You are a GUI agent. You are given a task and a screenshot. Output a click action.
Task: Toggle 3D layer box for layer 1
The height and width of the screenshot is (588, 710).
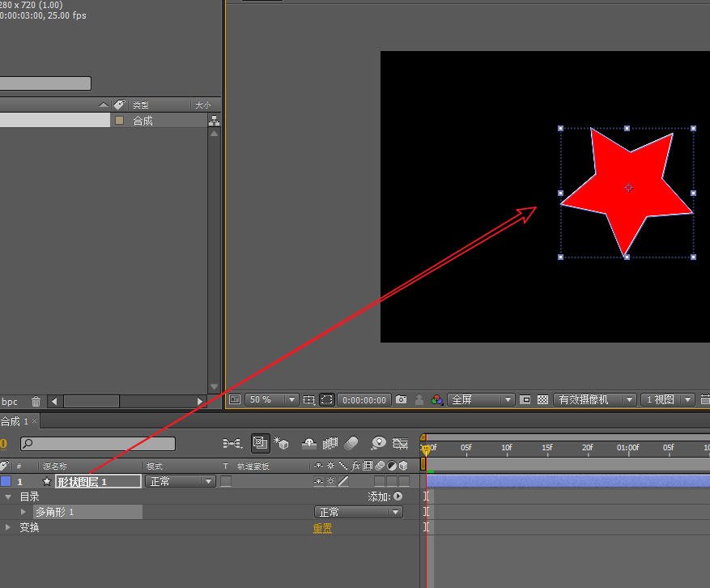click(404, 481)
